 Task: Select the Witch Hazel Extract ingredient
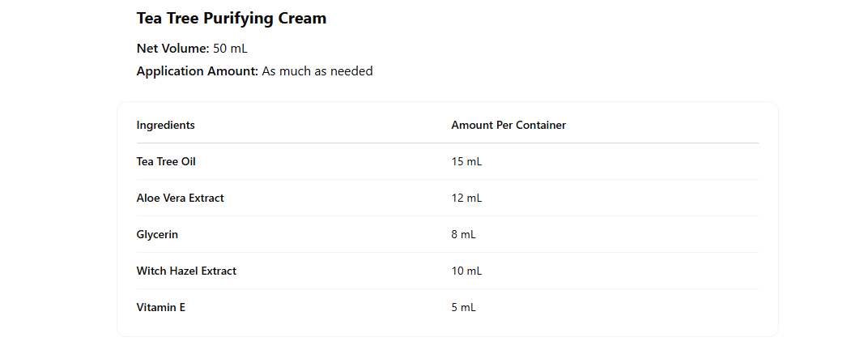click(186, 271)
